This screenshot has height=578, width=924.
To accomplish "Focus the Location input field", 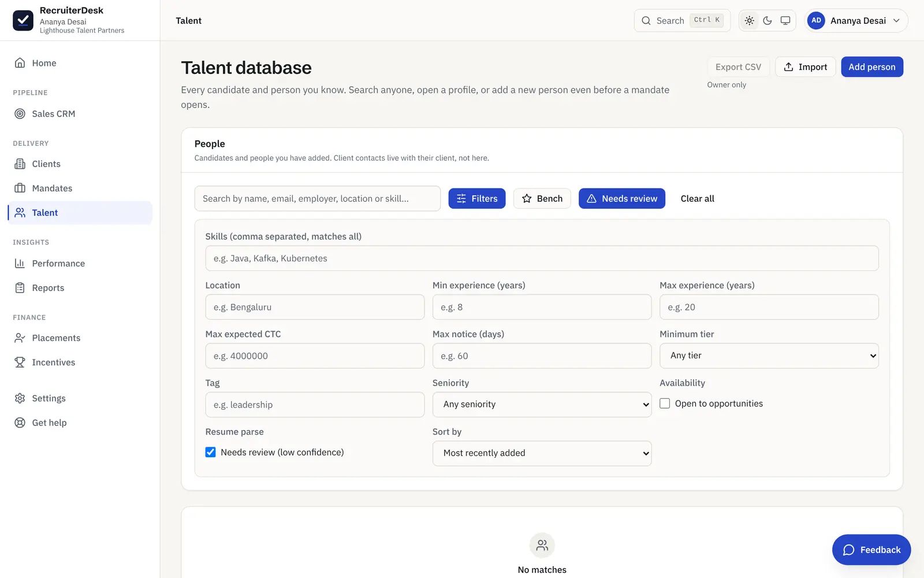I will (x=315, y=307).
